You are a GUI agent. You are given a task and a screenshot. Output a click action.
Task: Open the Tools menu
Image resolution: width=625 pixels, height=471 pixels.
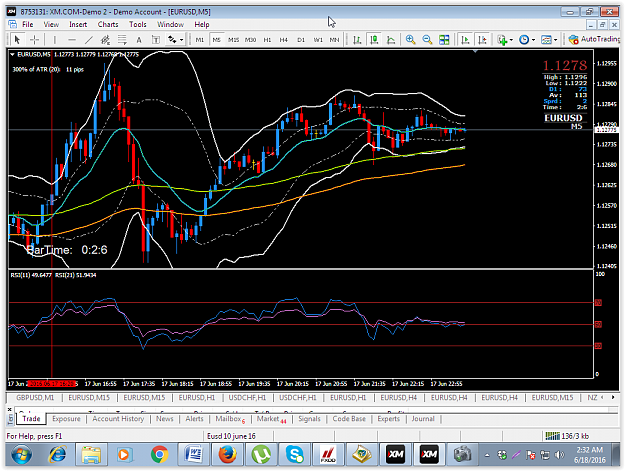coord(138,24)
